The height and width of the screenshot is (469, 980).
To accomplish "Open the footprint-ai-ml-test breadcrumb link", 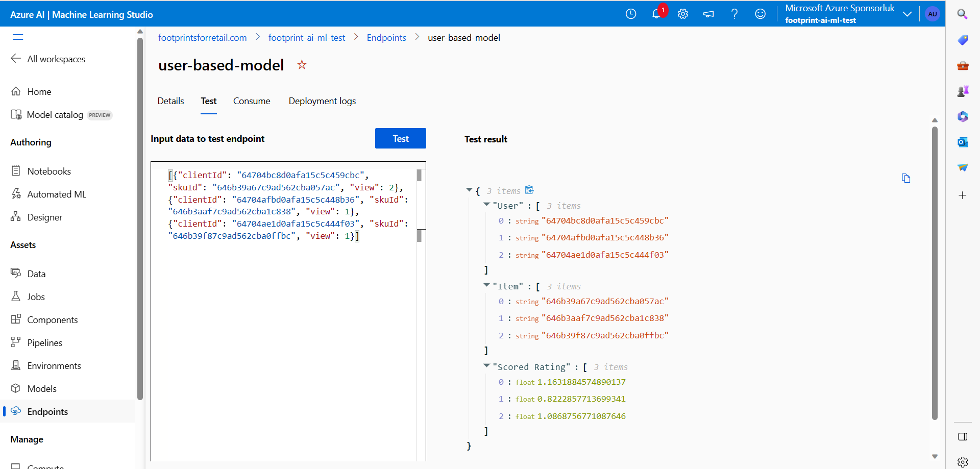I will point(307,38).
